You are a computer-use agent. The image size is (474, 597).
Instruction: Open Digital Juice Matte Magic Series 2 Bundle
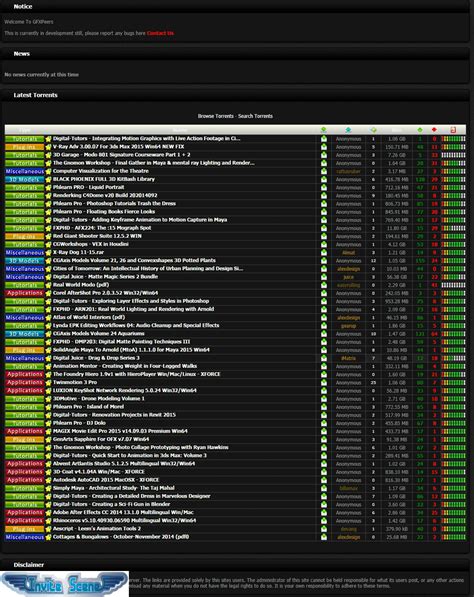(x=105, y=277)
